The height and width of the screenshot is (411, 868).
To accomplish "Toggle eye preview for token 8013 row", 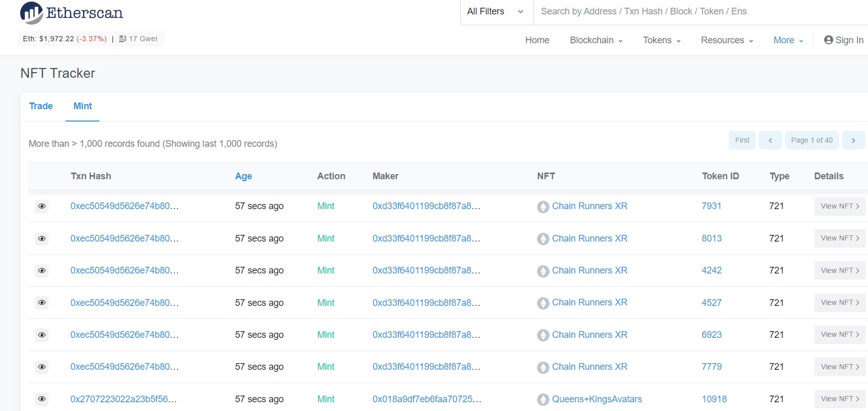I will pyautogui.click(x=42, y=238).
